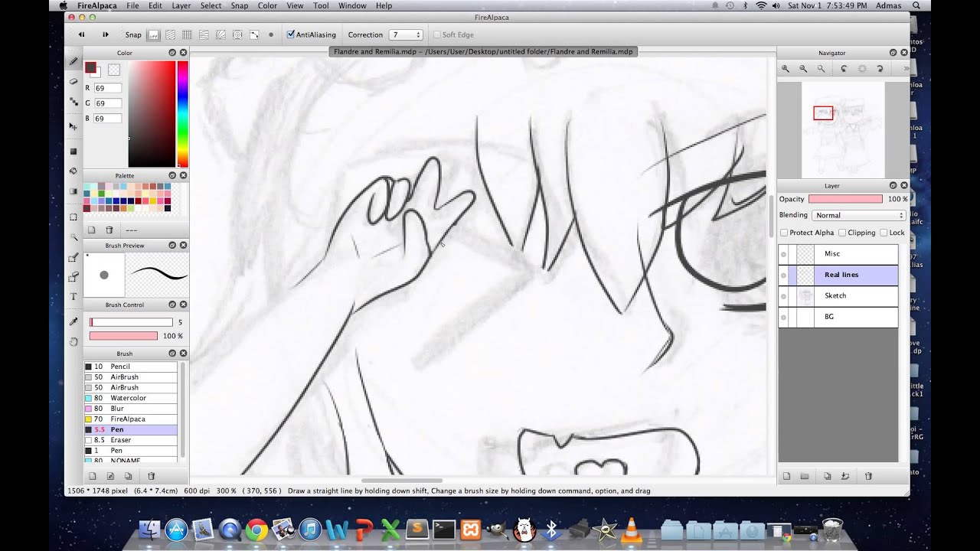Open the Blending mode dropdown
Screen dimensions: 980x551
pyautogui.click(x=858, y=215)
